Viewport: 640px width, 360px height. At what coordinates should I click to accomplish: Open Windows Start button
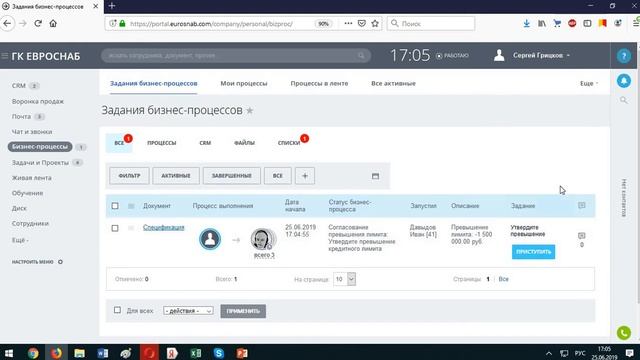9,353
